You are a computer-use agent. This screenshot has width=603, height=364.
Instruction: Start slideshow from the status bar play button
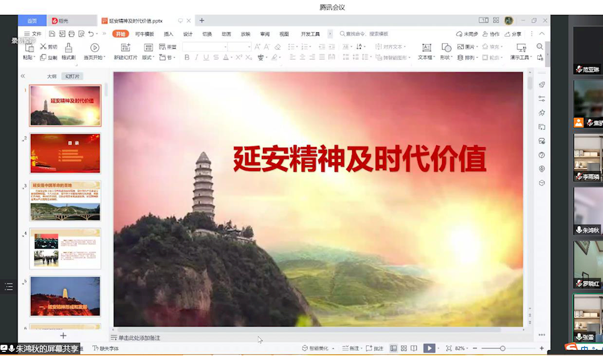click(x=429, y=348)
